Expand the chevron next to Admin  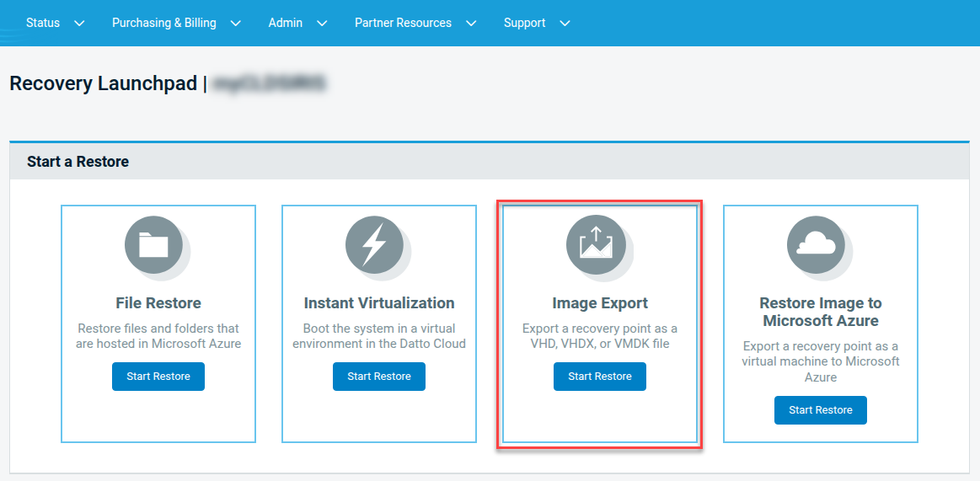pos(322,23)
